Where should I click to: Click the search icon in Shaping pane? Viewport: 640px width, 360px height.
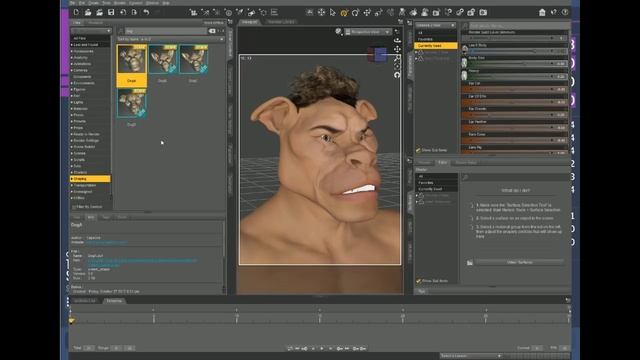(x=465, y=26)
